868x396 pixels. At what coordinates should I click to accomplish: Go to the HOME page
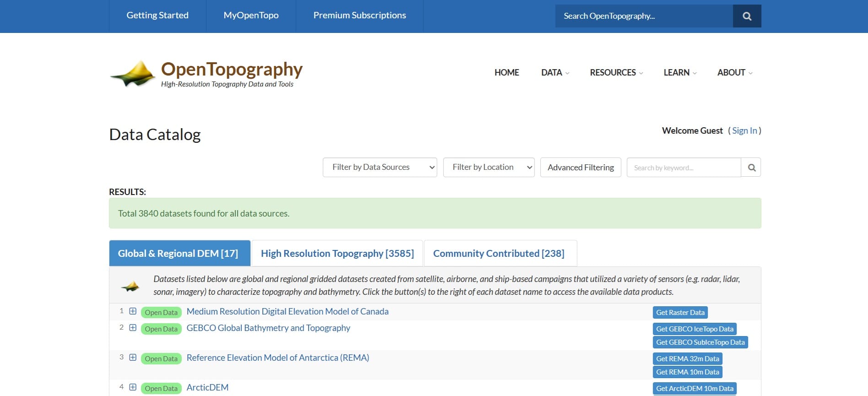[x=507, y=72]
